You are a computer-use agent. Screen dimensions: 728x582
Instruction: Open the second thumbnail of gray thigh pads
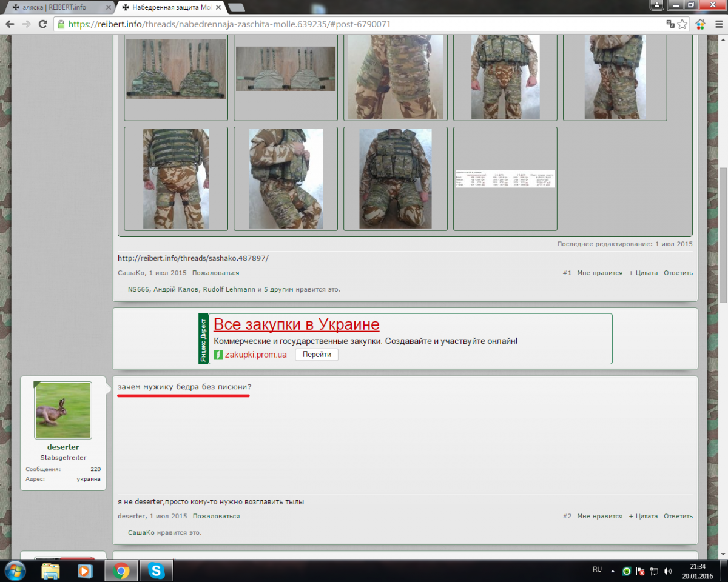pos(286,69)
